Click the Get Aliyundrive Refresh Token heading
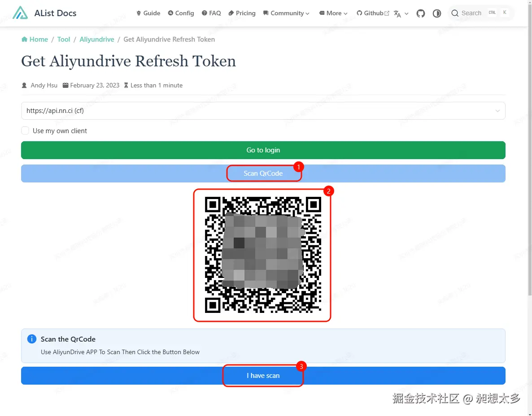This screenshot has width=532, height=416. coord(128,61)
